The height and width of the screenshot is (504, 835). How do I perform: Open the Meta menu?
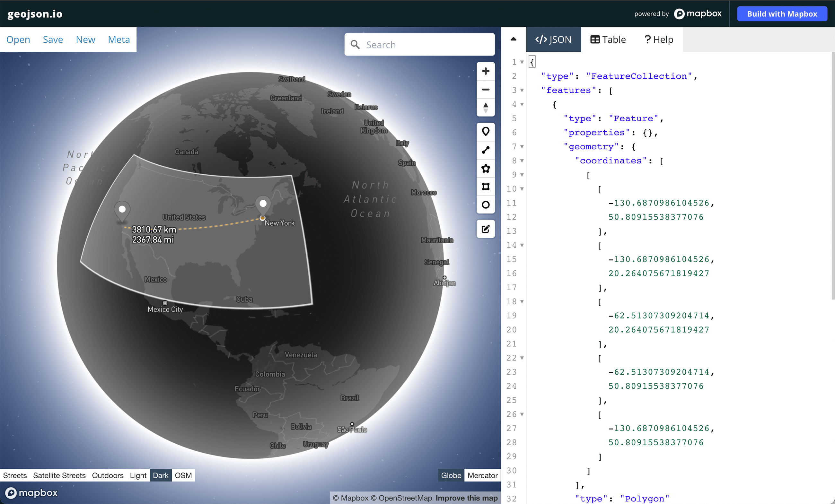119,39
